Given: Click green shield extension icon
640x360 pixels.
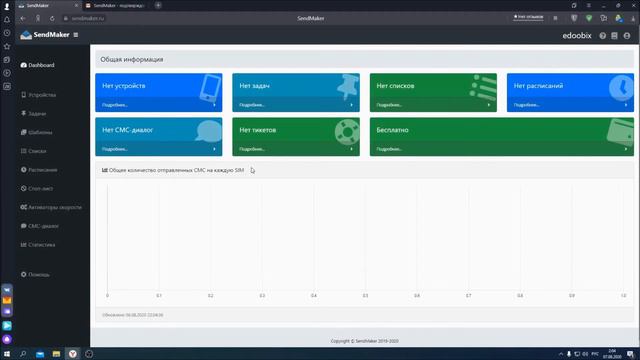Looking at the screenshot, I should (589, 18).
